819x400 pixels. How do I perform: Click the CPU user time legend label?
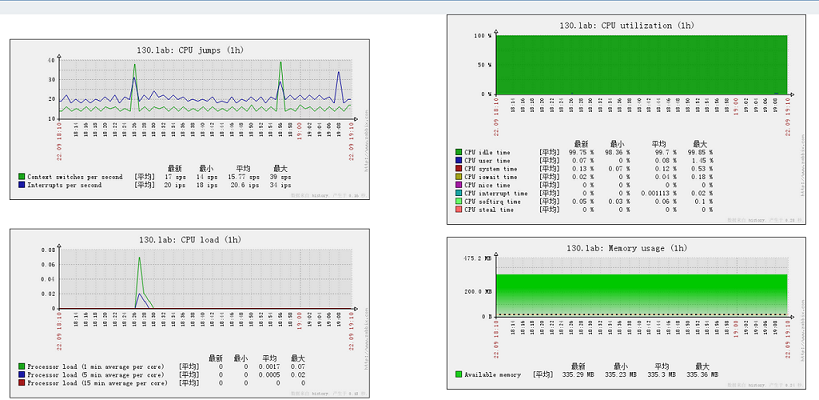(490, 160)
